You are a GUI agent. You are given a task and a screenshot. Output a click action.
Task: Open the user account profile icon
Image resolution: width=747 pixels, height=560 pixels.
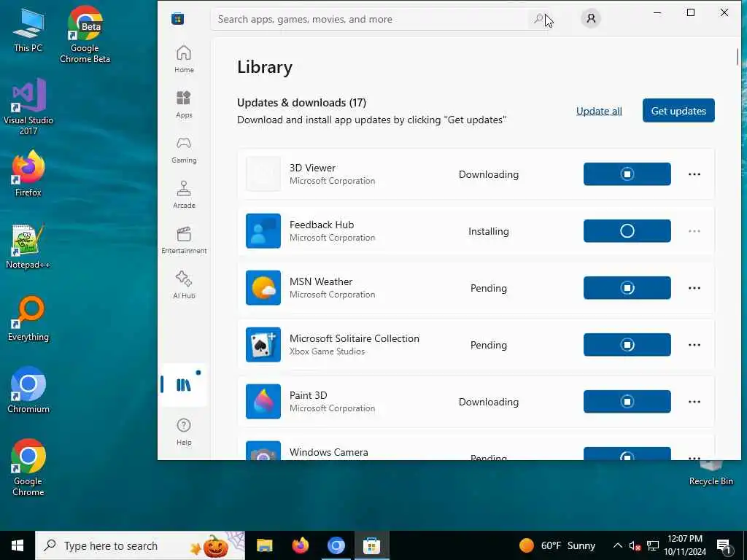point(591,18)
